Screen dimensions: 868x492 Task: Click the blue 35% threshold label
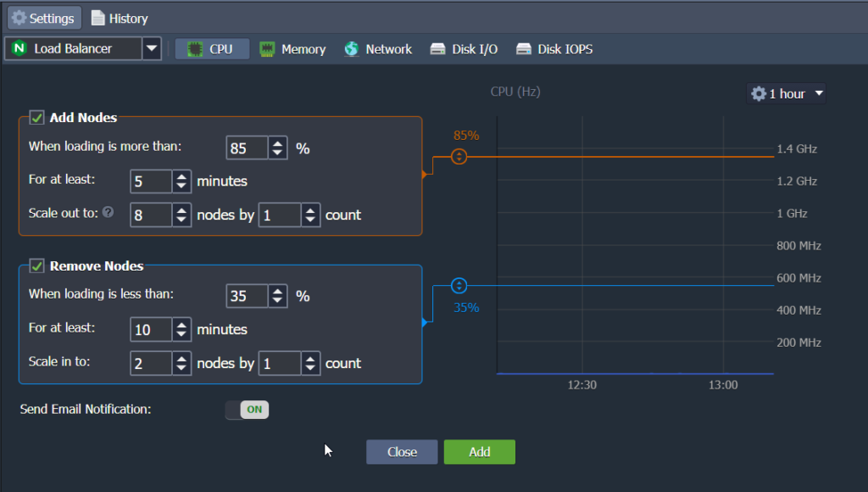(x=466, y=308)
